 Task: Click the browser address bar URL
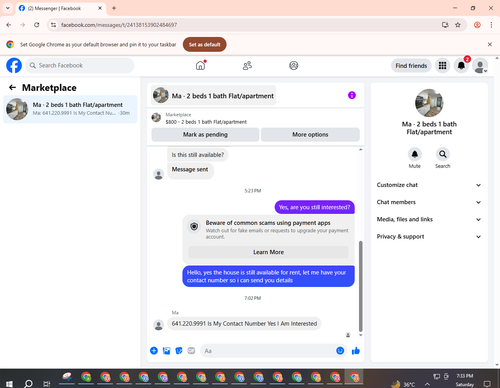(119, 25)
